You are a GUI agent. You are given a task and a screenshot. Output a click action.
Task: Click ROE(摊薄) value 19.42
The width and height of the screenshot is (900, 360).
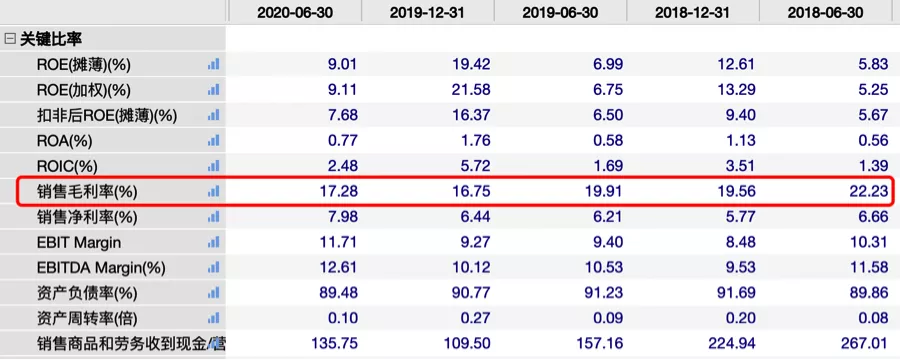(471, 64)
